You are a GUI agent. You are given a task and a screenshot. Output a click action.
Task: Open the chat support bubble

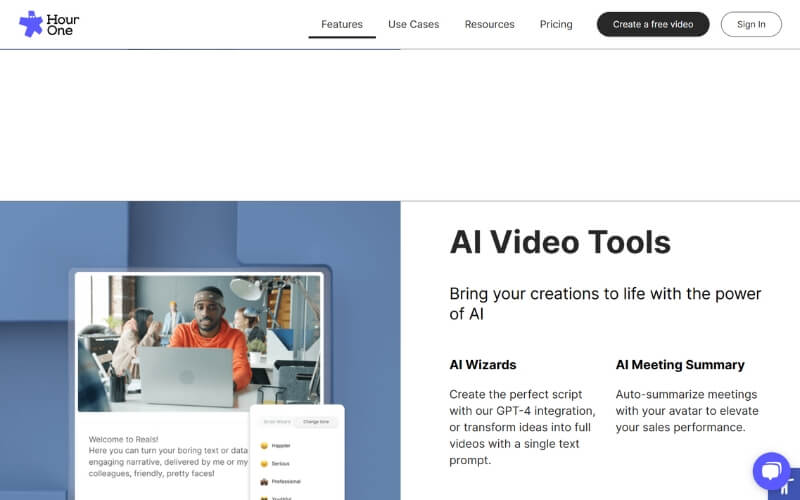tap(771, 471)
